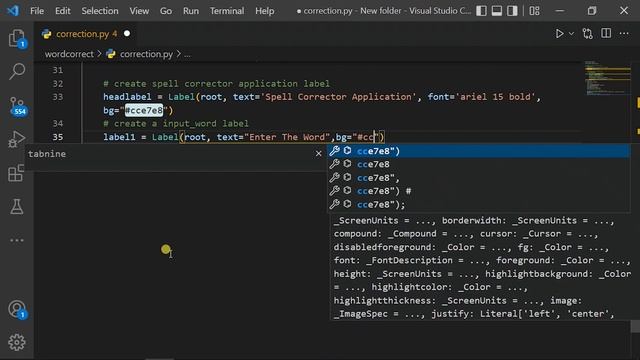Open the Terminal menu
The image size is (640, 360).
tap(227, 11)
